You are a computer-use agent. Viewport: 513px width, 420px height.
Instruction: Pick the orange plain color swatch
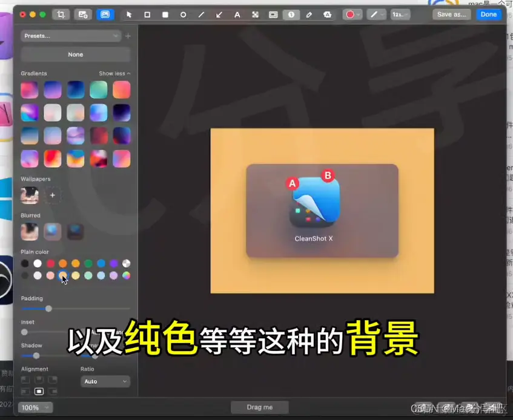pos(62,263)
